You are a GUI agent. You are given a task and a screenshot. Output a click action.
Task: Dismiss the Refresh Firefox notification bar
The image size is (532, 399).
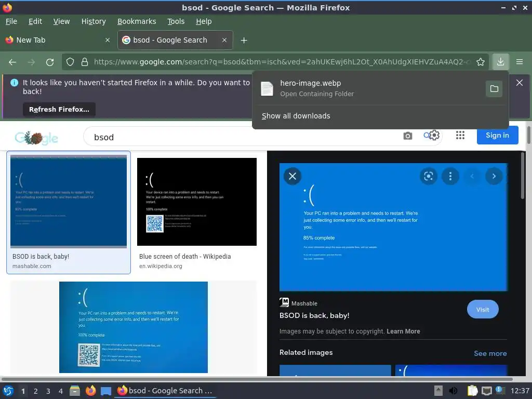click(519, 83)
